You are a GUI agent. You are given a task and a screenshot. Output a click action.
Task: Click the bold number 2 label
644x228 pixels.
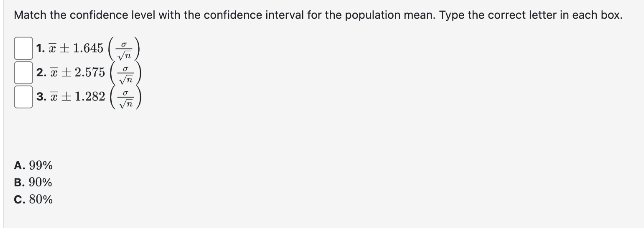[x=41, y=72]
